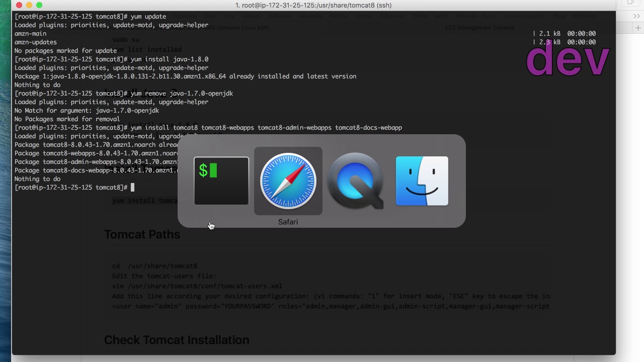Click the 'yum update' command line
The height and width of the screenshot is (362, 644).
[91, 17]
